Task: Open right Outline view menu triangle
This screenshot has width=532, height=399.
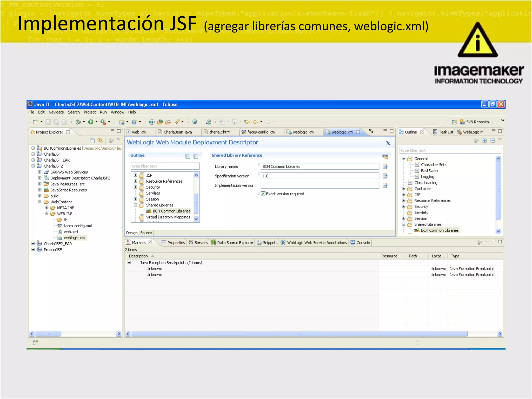Action: (x=500, y=139)
